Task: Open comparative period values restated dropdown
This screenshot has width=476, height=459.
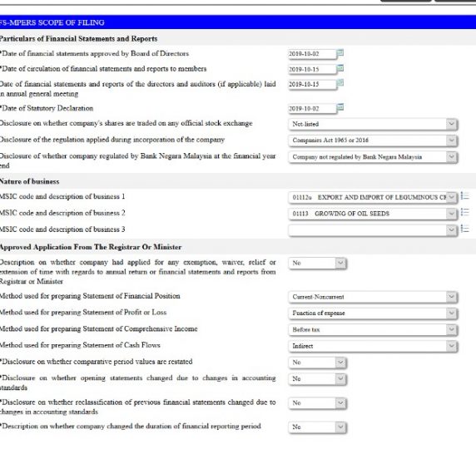Action: pyautogui.click(x=318, y=363)
